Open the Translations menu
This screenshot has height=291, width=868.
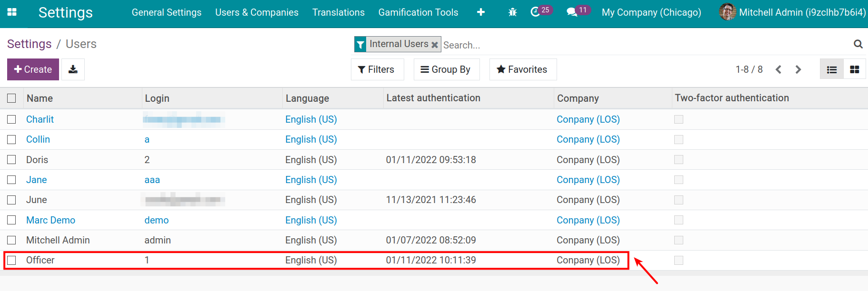338,12
